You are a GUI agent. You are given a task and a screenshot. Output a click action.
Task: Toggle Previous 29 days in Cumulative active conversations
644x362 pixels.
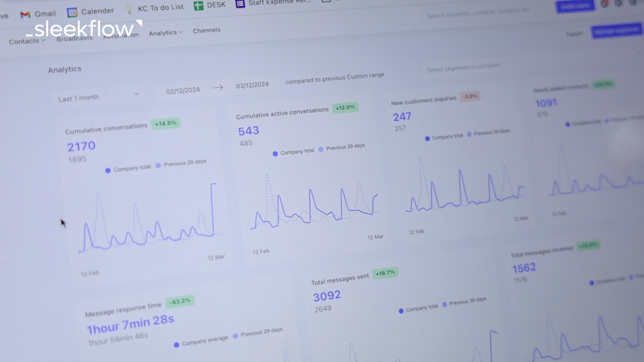(x=342, y=147)
